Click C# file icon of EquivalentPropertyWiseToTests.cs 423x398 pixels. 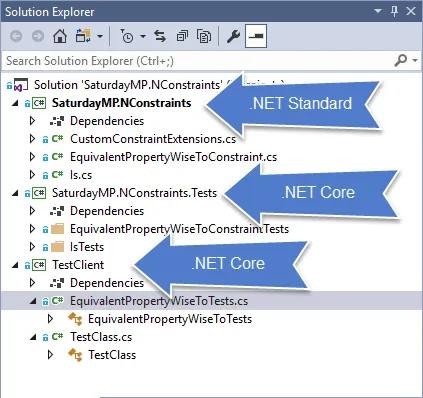57,301
